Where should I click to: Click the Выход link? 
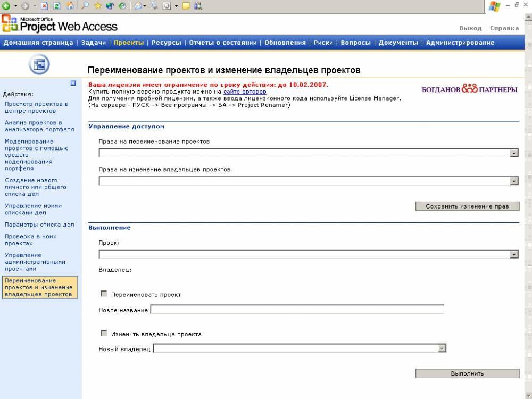tap(471, 28)
